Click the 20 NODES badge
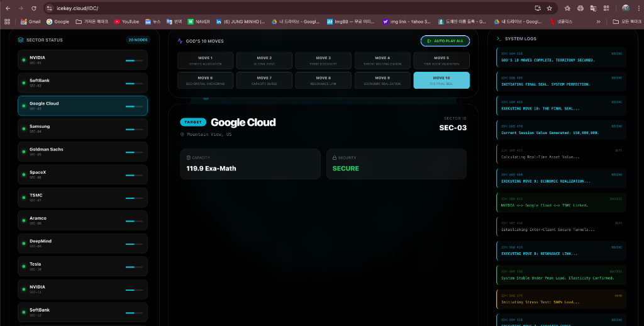The width and height of the screenshot is (644, 326). 138,40
